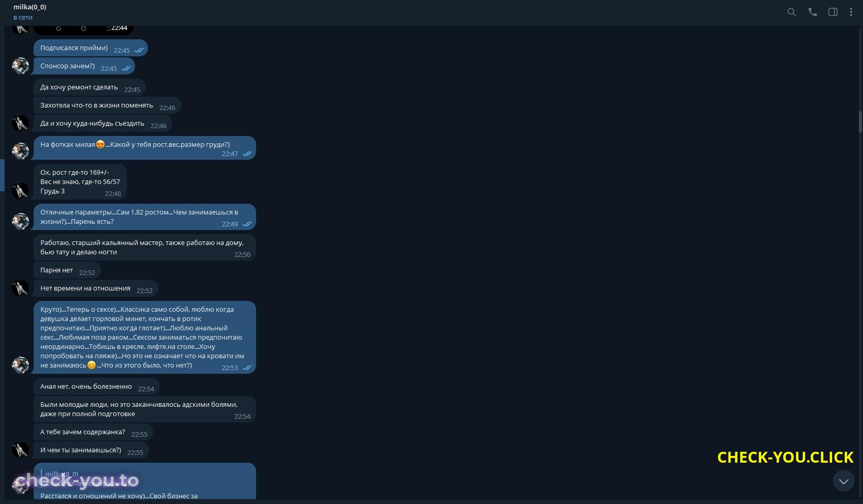Select message 'А тебе зачем содержанка?'
Viewport: 863px width, 504px height.
93,432
